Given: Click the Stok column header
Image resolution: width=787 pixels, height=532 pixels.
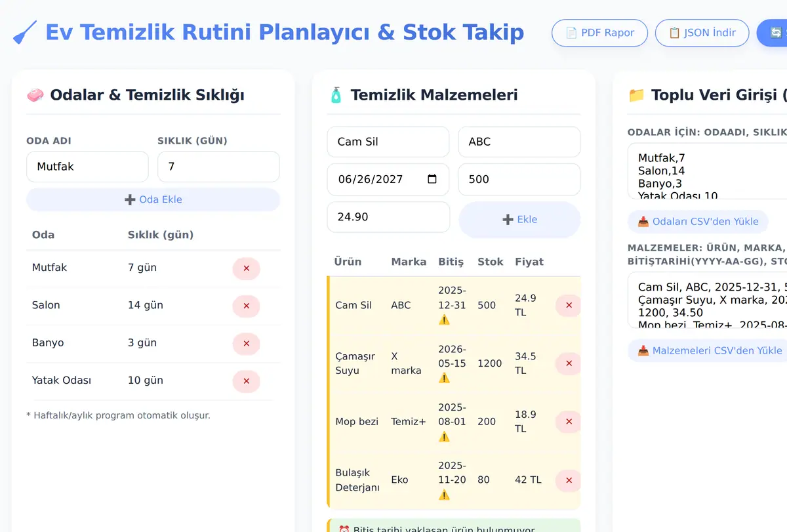Looking at the screenshot, I should 491,262.
